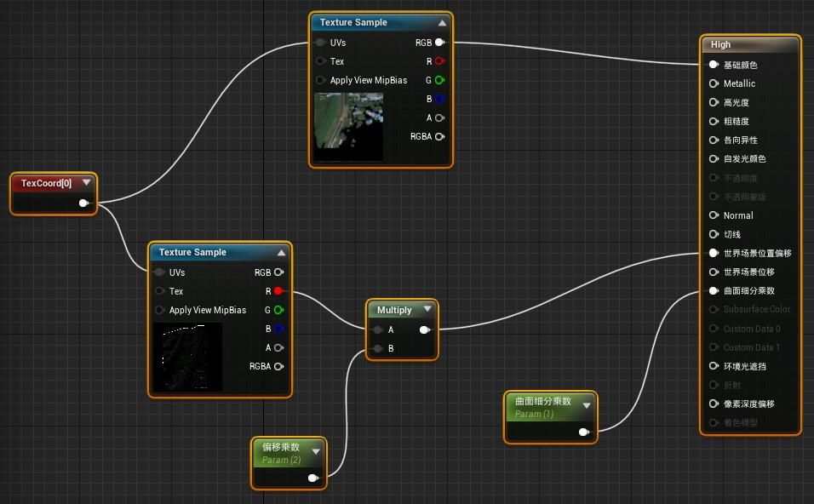Click RGBA output pin of upper Texture Sample
The image size is (814, 504).
click(x=439, y=136)
